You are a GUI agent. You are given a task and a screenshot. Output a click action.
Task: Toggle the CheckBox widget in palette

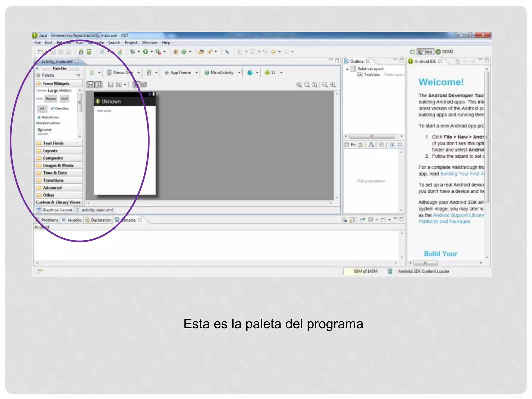click(60, 108)
